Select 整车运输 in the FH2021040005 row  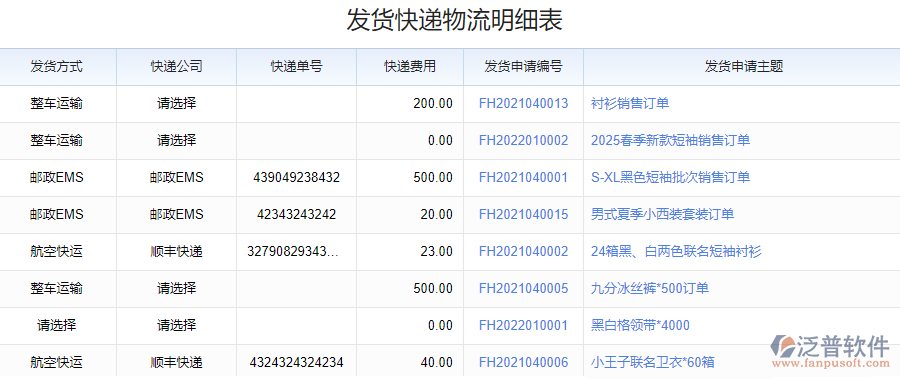tap(56, 288)
